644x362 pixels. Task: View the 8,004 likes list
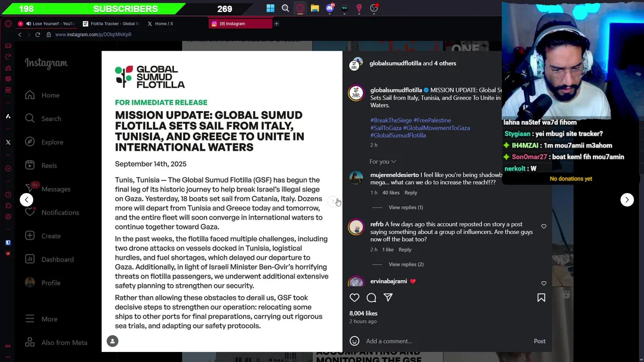point(363,313)
